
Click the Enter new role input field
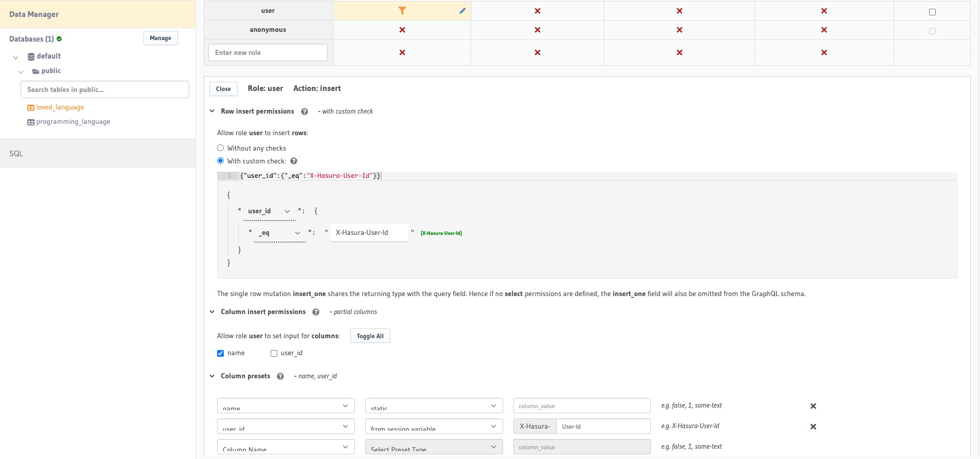tap(268, 52)
